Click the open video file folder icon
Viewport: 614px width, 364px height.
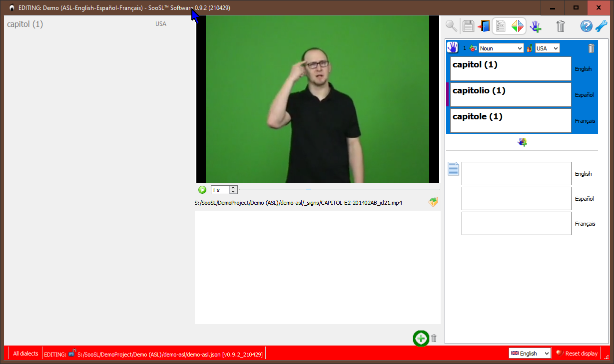click(x=433, y=202)
